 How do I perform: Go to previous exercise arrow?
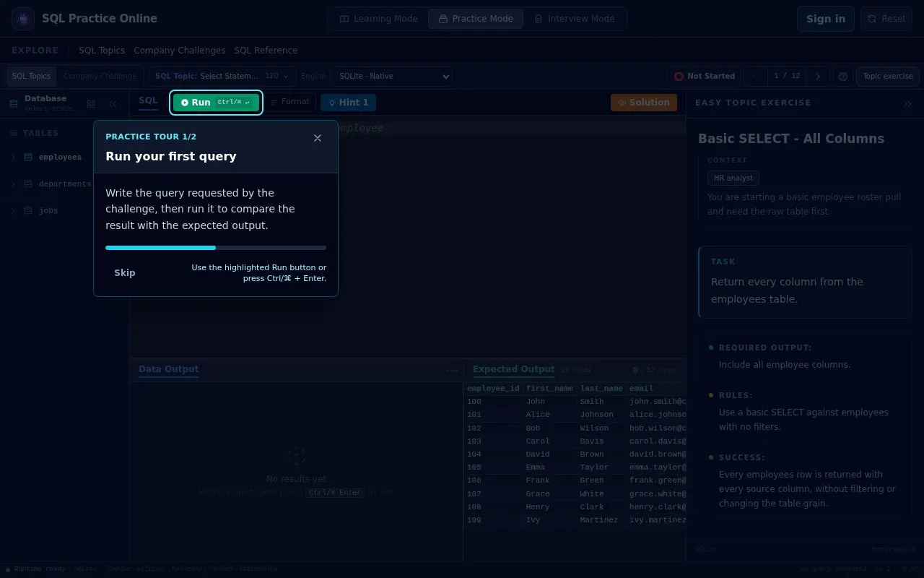(755, 77)
